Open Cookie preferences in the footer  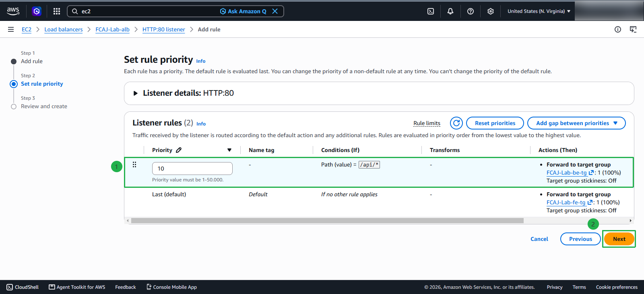(x=617, y=287)
